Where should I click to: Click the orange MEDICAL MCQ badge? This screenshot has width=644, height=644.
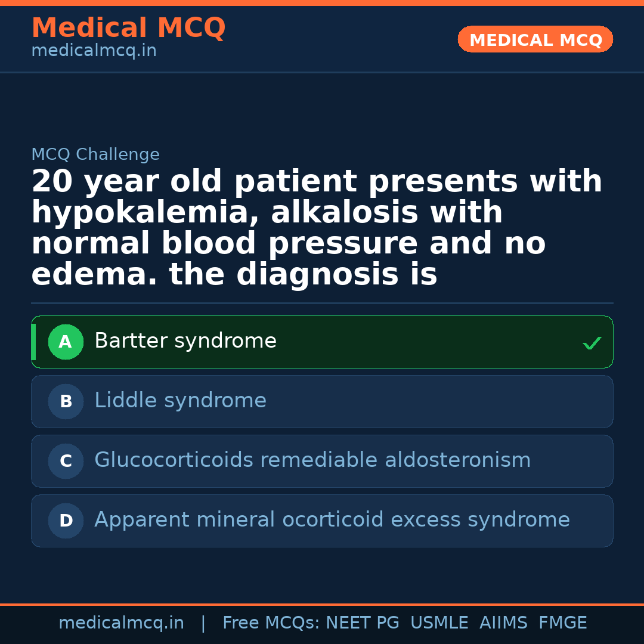[535, 40]
